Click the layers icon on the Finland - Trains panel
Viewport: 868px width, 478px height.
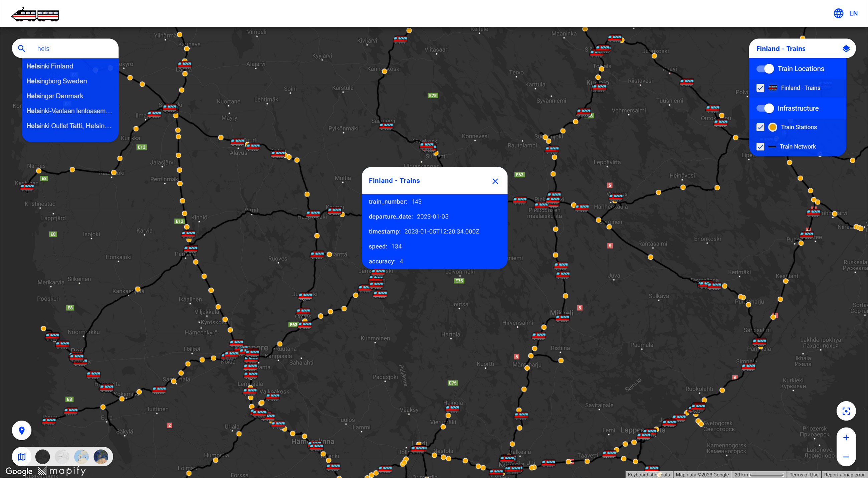coord(846,48)
